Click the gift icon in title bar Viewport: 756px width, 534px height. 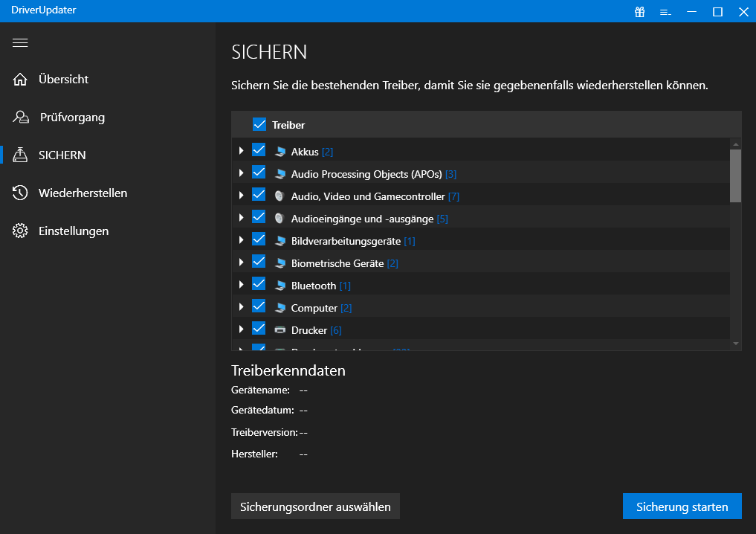tap(639, 11)
